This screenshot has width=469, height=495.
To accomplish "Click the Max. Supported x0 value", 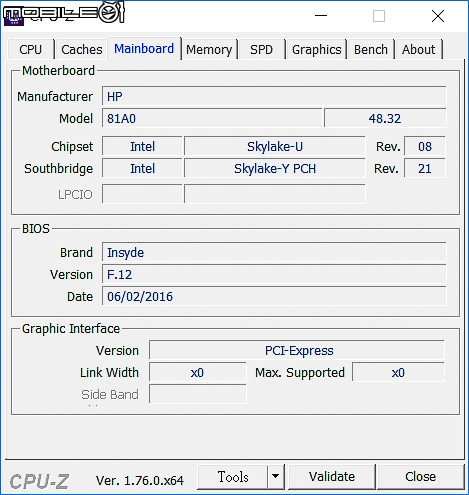I will [x=398, y=372].
